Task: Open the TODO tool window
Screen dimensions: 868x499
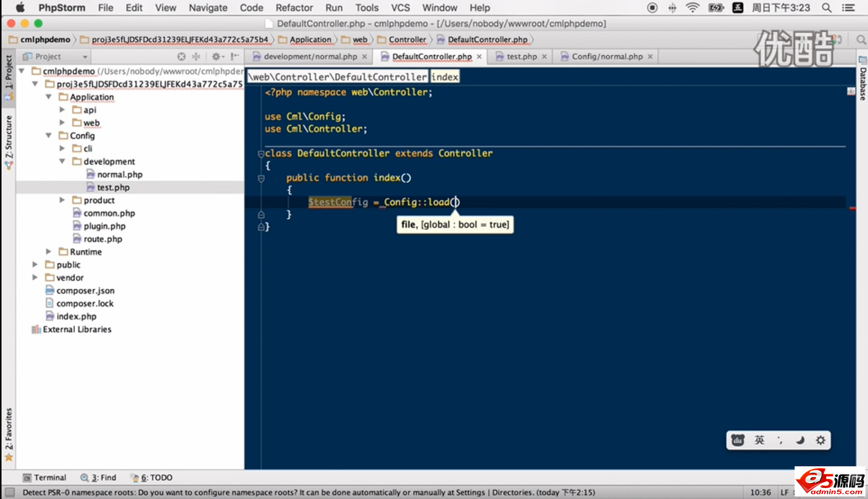Action: coord(157,477)
